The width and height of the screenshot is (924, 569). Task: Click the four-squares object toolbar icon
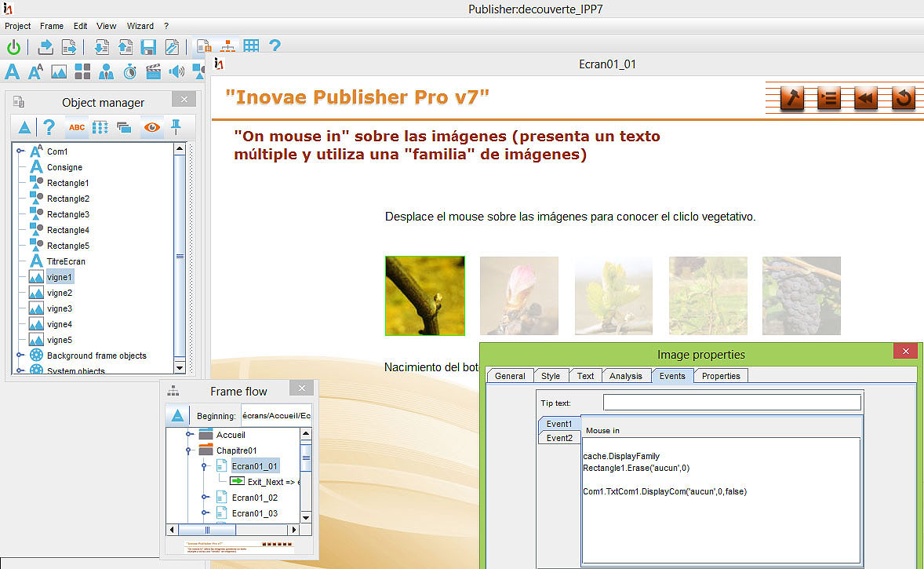point(82,72)
